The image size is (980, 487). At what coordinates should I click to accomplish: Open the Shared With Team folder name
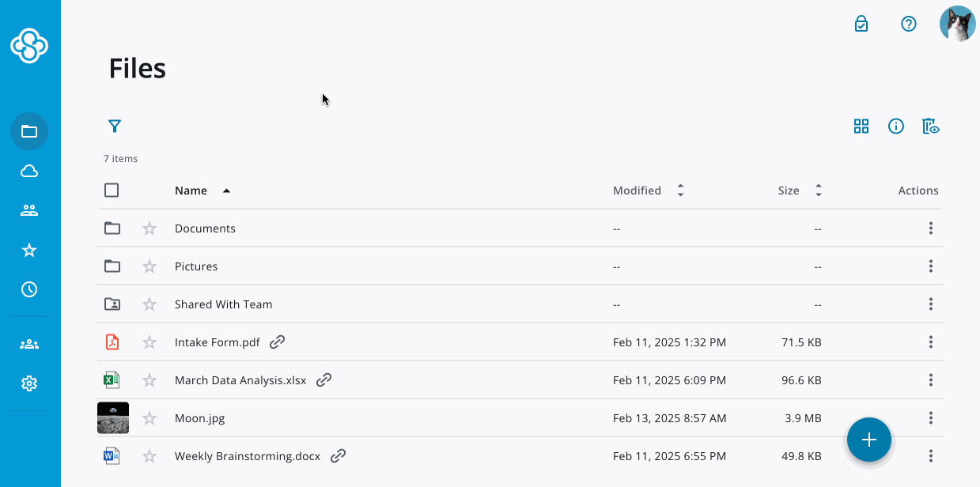224,304
